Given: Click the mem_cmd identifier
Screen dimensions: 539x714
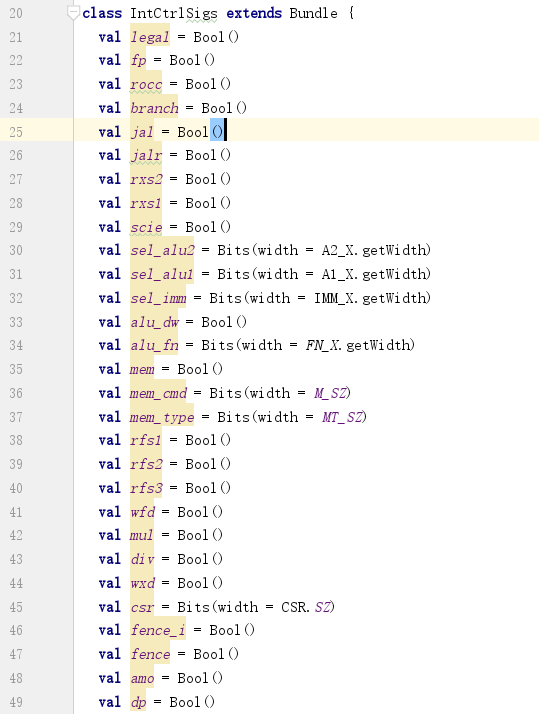Looking at the screenshot, I should (x=158, y=393).
